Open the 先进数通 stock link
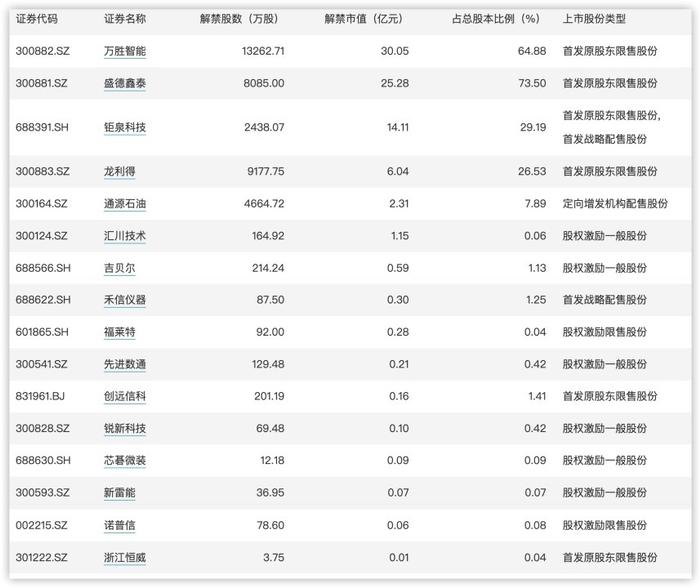 click(x=125, y=364)
